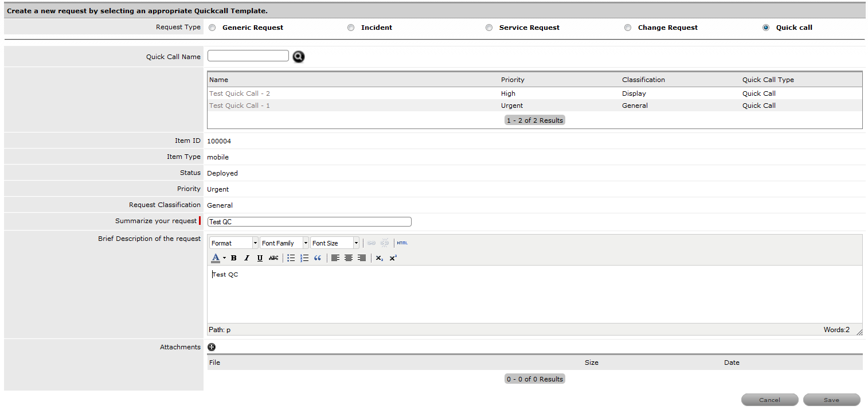Open the Test Quick Call - 2 template

click(240, 93)
